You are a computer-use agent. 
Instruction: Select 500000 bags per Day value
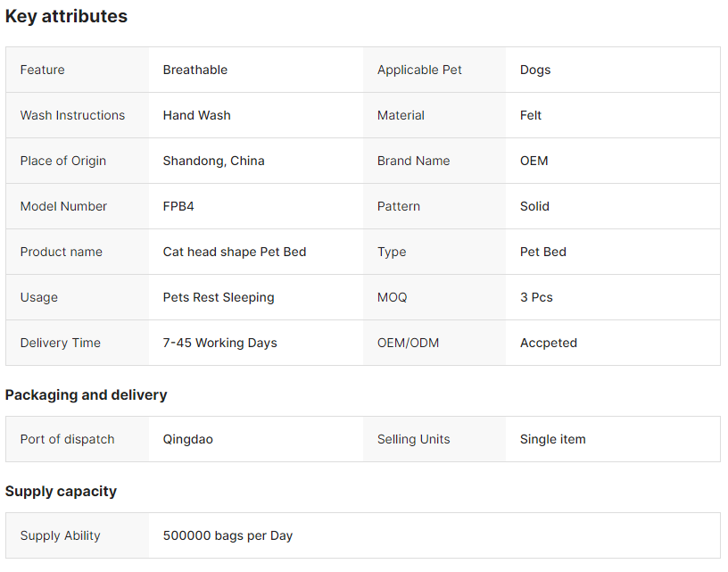pyautogui.click(x=227, y=535)
